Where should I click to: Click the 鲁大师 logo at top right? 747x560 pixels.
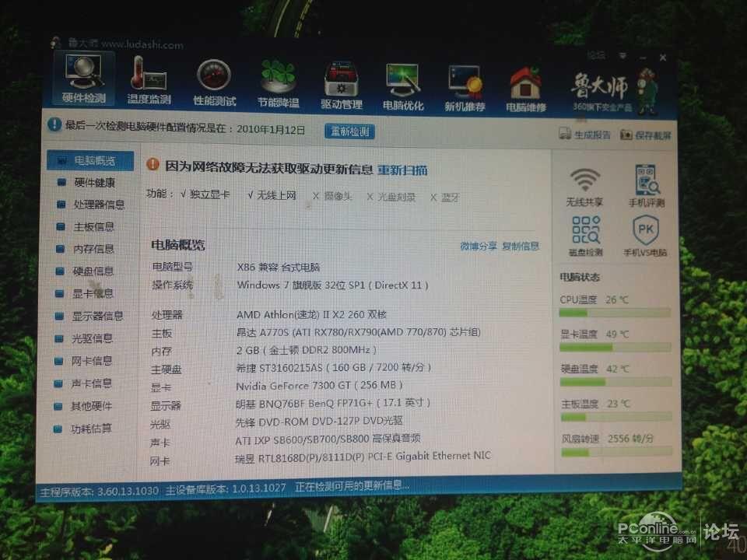point(615,92)
